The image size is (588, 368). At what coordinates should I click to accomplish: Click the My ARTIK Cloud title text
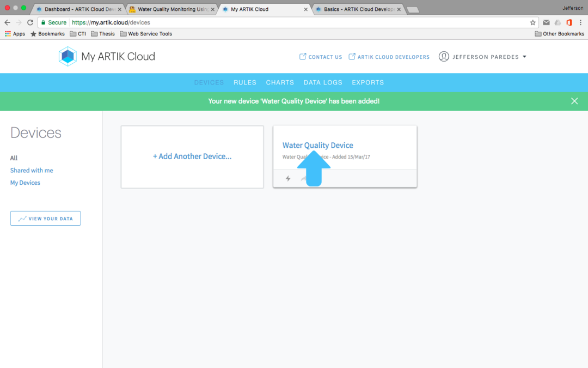tap(118, 56)
